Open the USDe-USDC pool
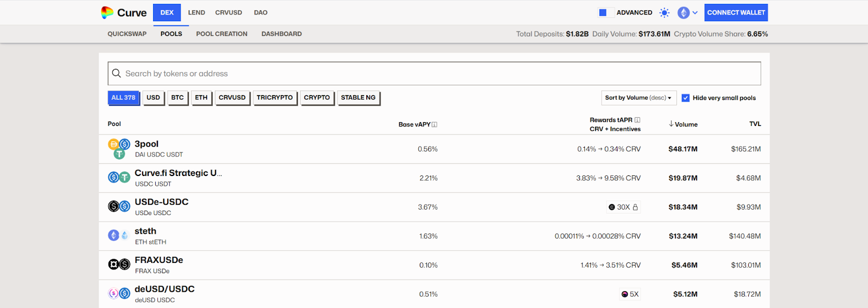Screen dimensions: 868x308 click(434, 207)
